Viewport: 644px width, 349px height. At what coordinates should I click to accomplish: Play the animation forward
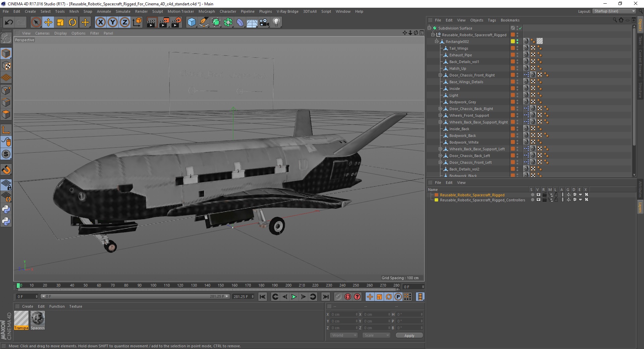(x=294, y=297)
